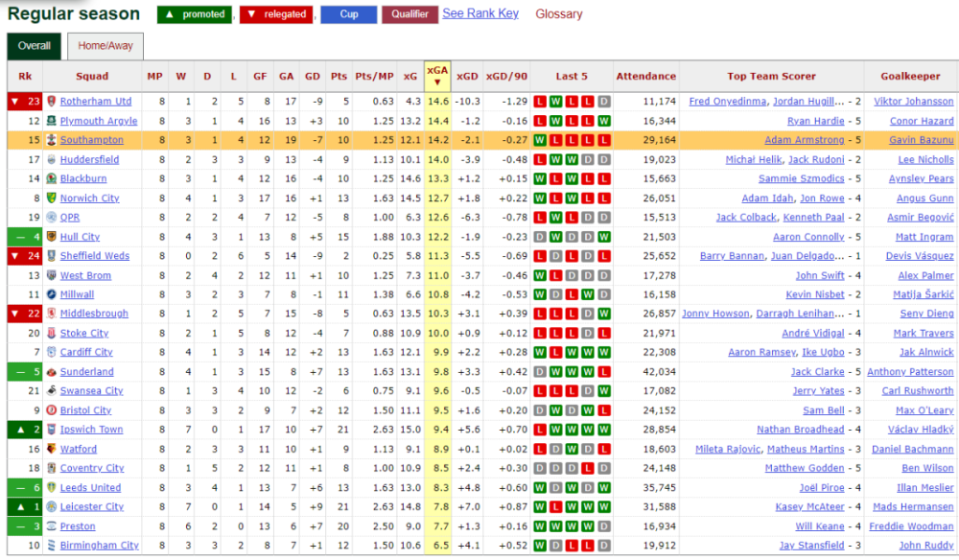Toggle the relegated legend filter
Image resolution: width=959 pixels, height=560 pixels.
point(276,14)
